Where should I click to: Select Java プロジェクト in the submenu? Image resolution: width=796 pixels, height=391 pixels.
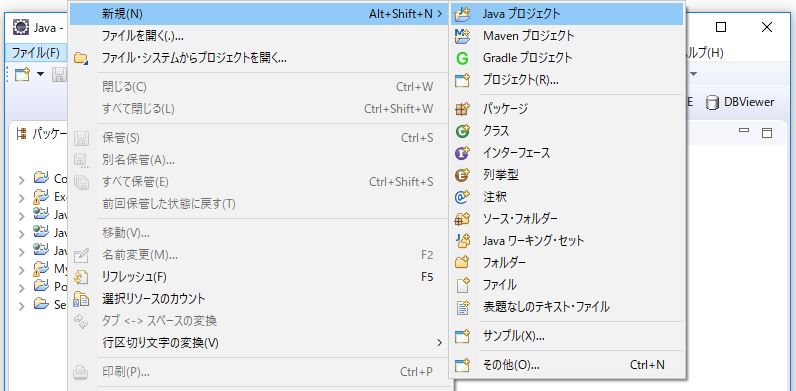coord(567,14)
